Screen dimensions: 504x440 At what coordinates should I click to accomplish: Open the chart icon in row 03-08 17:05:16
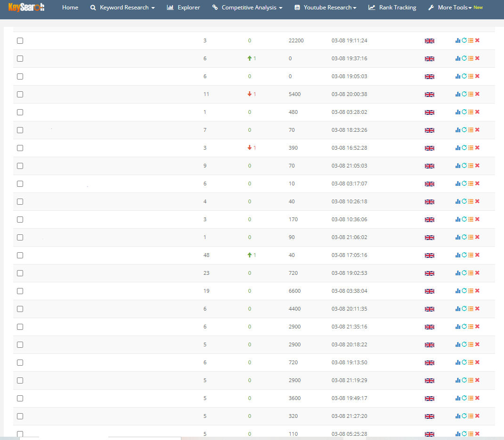458,256
